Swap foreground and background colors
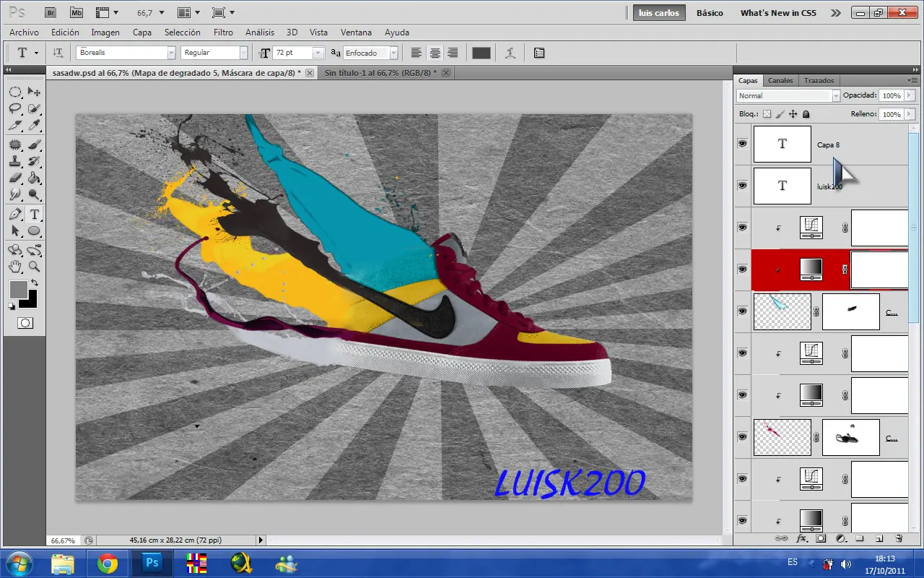The width and height of the screenshot is (924, 578). point(33,282)
